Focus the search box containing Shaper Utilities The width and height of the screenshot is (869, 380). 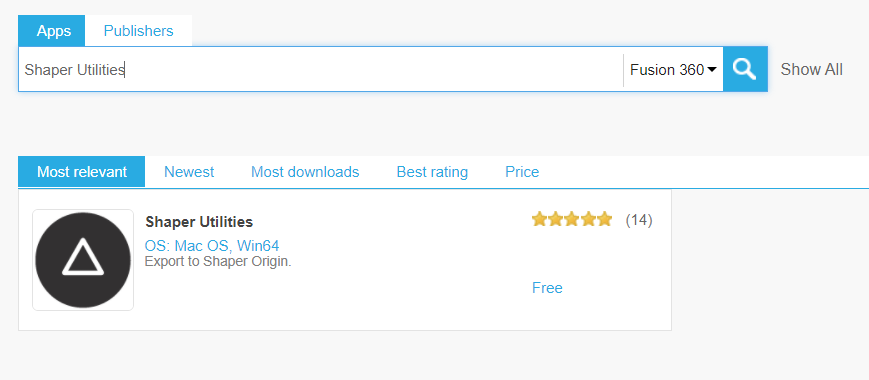click(321, 70)
